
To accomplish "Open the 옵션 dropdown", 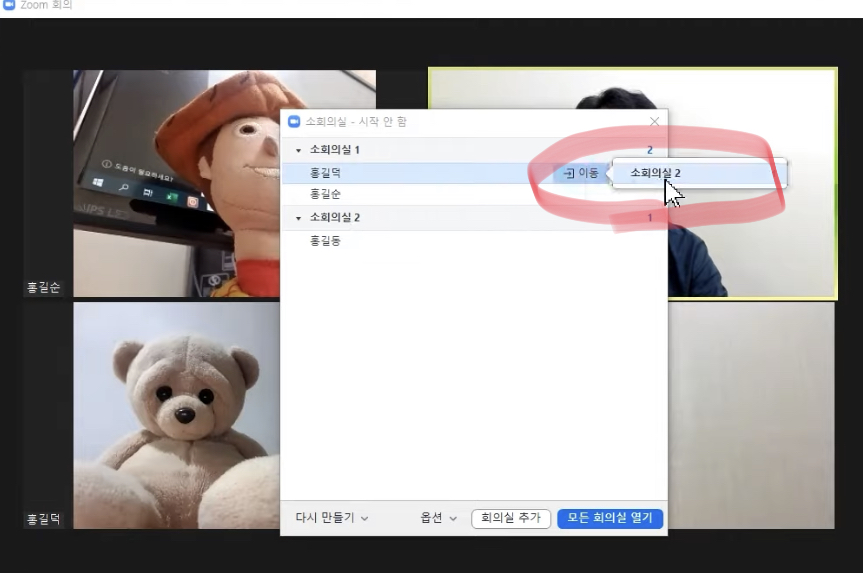I will coord(439,518).
